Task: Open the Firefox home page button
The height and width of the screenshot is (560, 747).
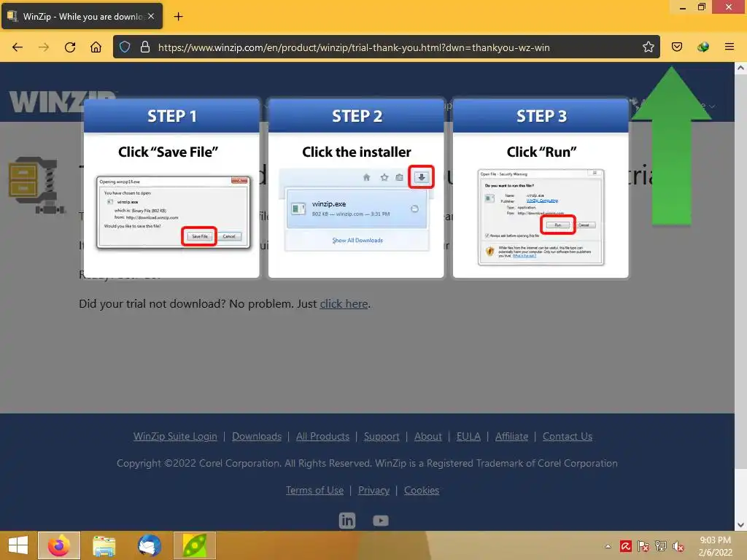Action: [96, 47]
